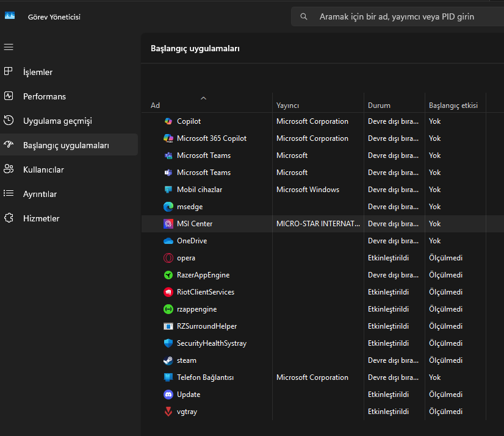504x436 pixels.
Task: Select the rzappengine row name
Action: [196, 309]
